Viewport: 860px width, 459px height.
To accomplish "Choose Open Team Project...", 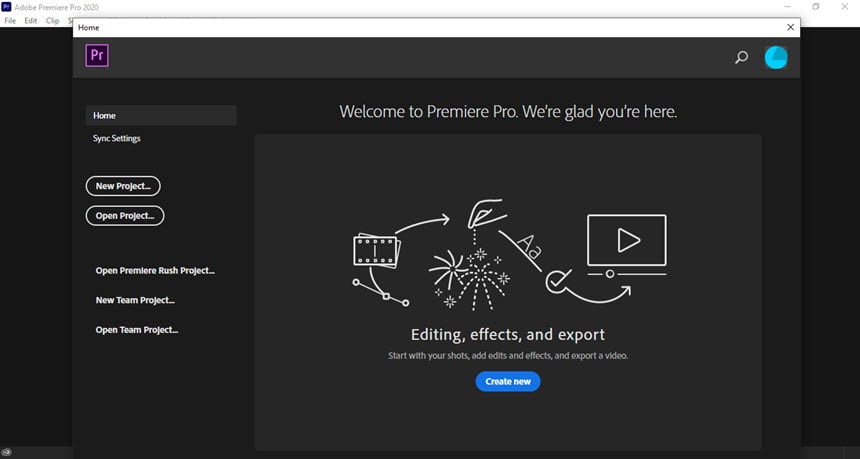I will 137,330.
